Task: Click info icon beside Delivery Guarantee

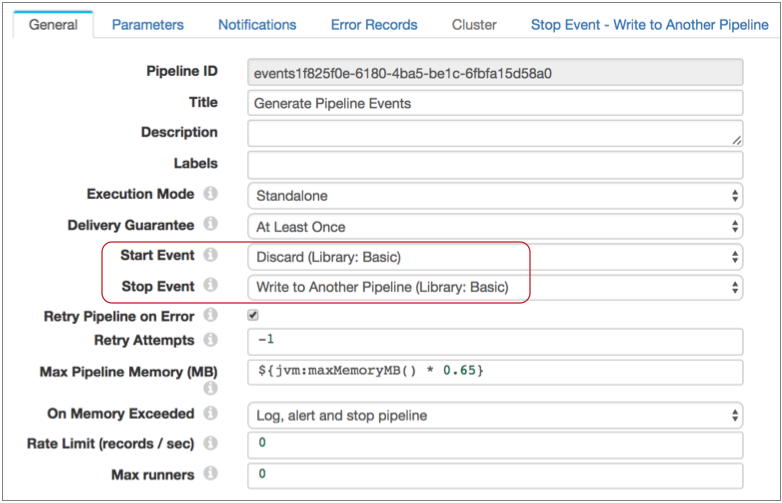Action: point(211,225)
